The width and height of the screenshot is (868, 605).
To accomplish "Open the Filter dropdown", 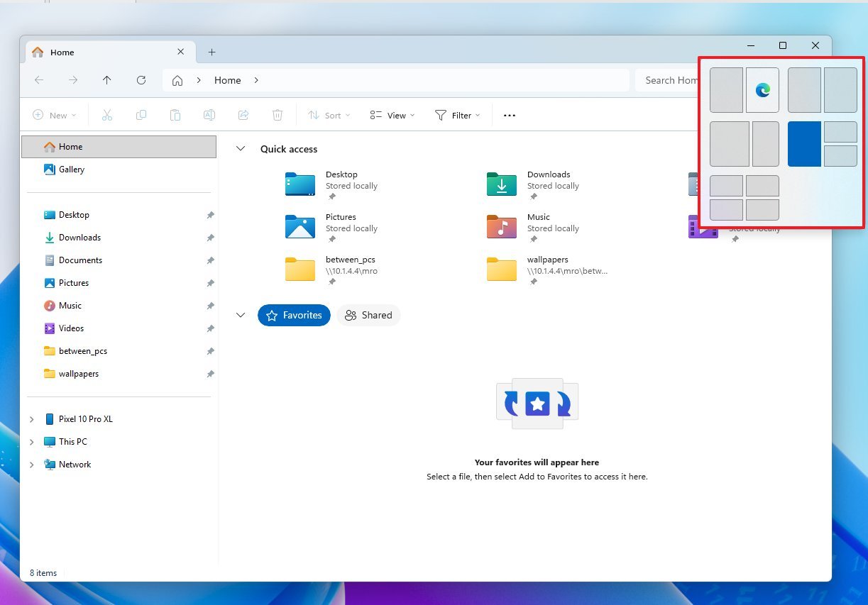I will (458, 114).
